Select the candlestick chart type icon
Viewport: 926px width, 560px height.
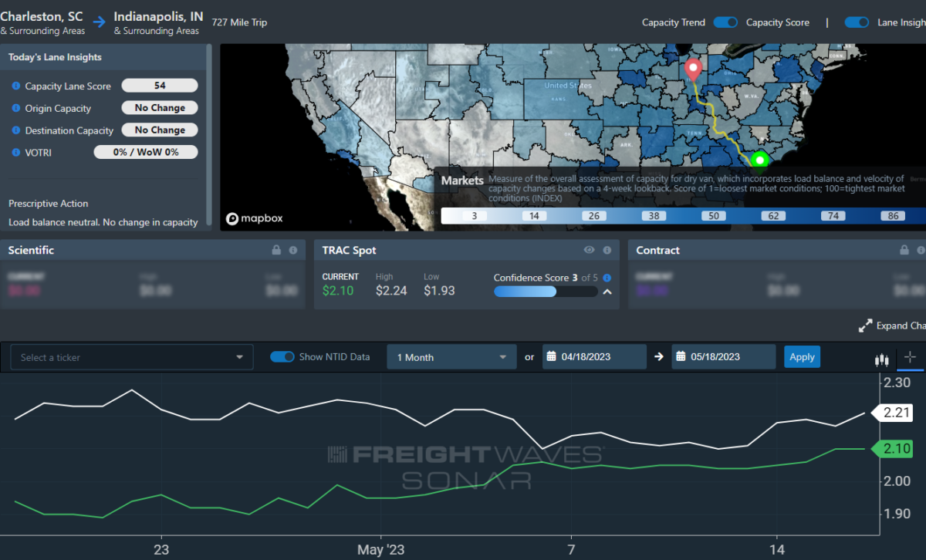point(882,358)
